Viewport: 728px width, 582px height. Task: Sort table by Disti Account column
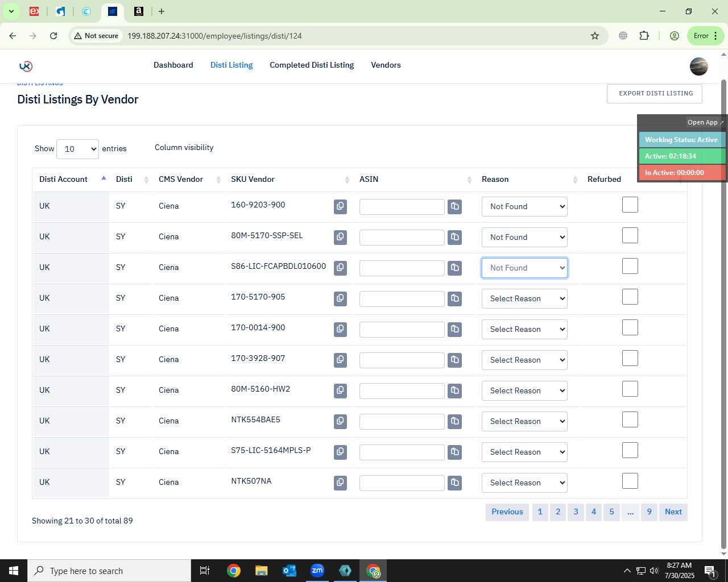coord(71,179)
